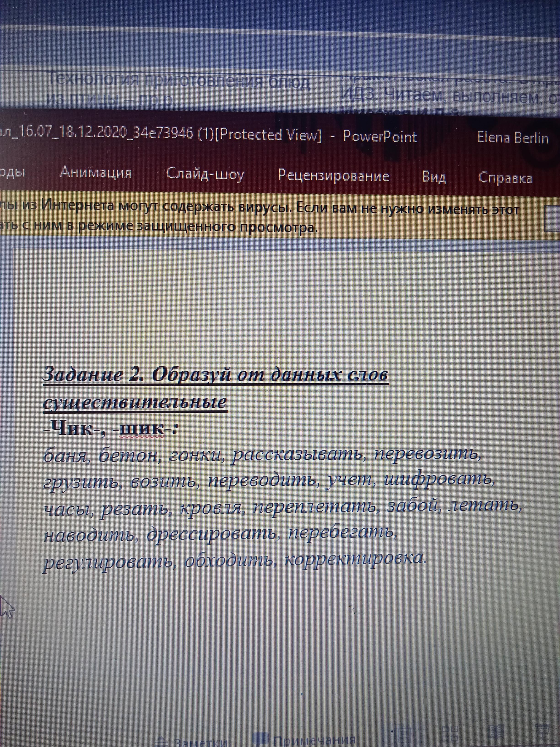Click the underlined word 'существительные'
The height and width of the screenshot is (747, 560).
click(x=135, y=403)
